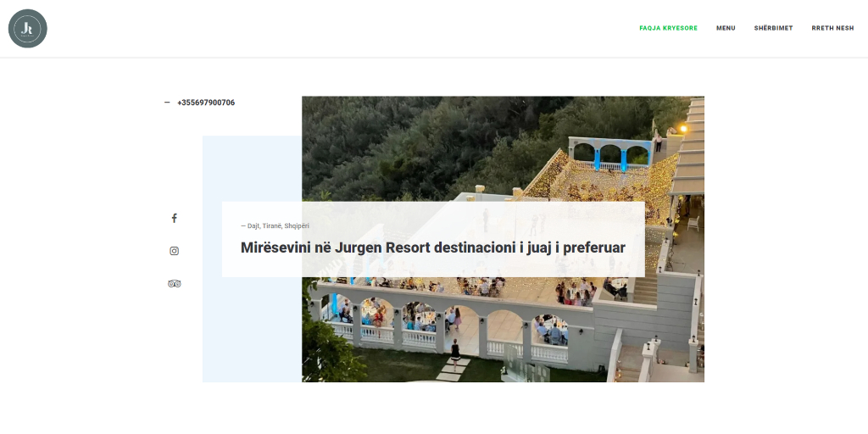Click the 'Dajt, Tiranë, Shqipëri' location text
This screenshot has width=868, height=434.
tap(275, 225)
